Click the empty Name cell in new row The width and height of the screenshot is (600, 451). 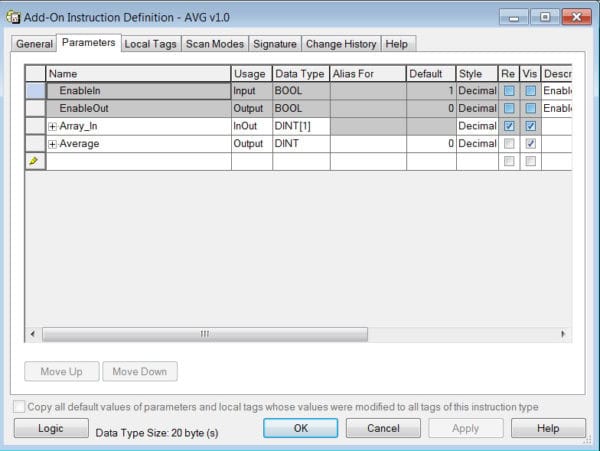(x=139, y=161)
